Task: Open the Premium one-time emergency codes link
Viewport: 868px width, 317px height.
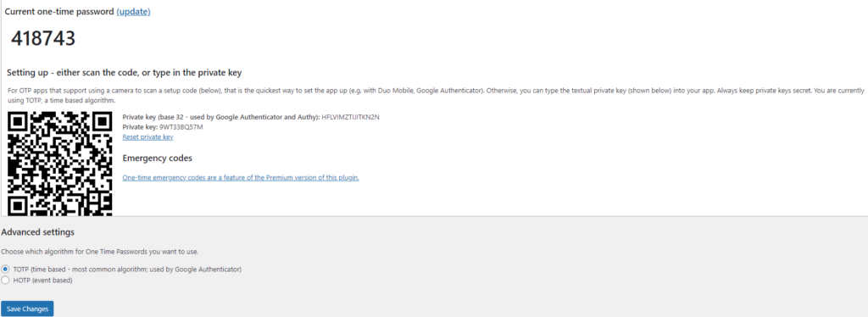Action: (x=241, y=178)
